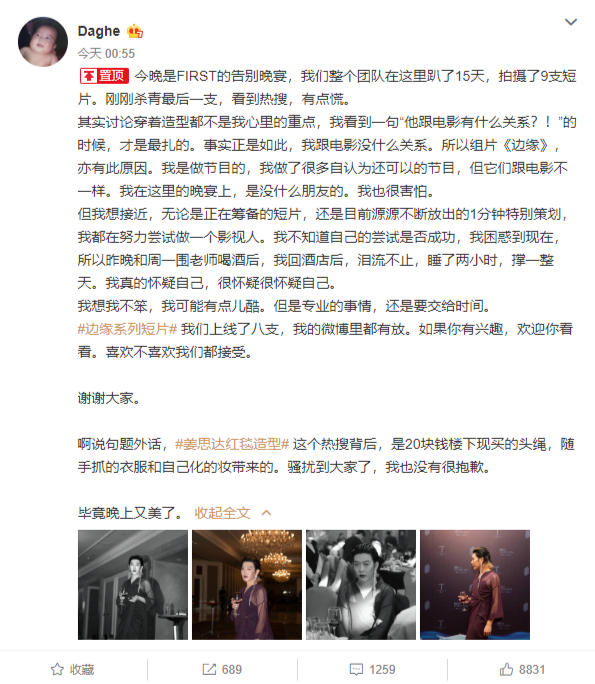Open the comments bubble icon
The image size is (595, 684).
coord(356,669)
